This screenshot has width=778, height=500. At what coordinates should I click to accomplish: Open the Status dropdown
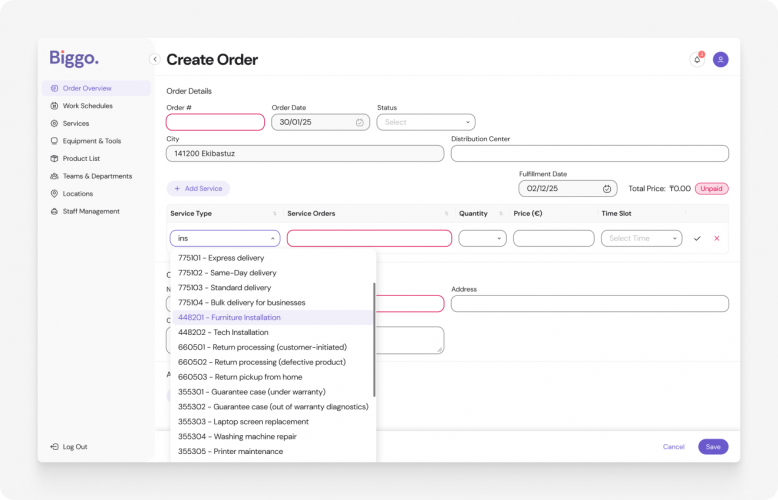pyautogui.click(x=426, y=123)
